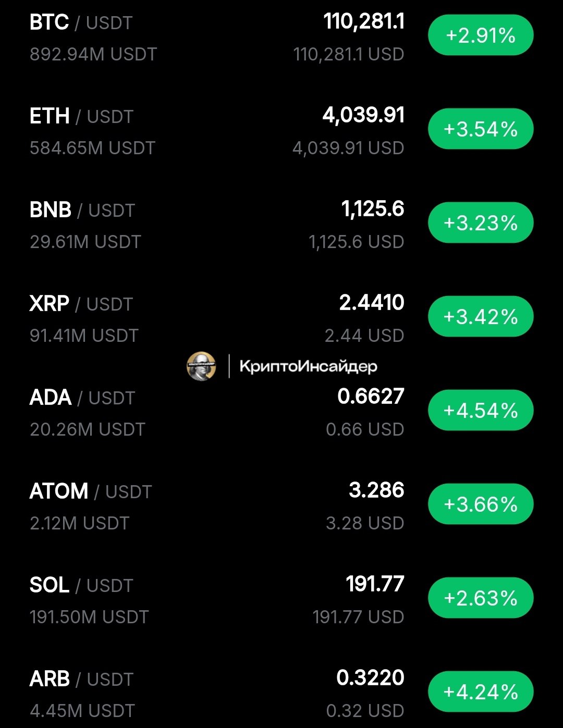Tap the BNB +3.23% change badge

(481, 223)
